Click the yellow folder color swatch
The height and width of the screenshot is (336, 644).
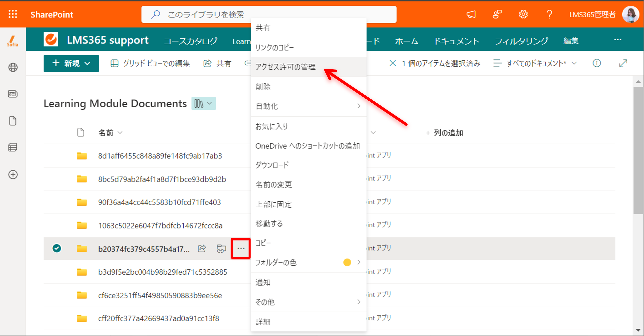347,262
